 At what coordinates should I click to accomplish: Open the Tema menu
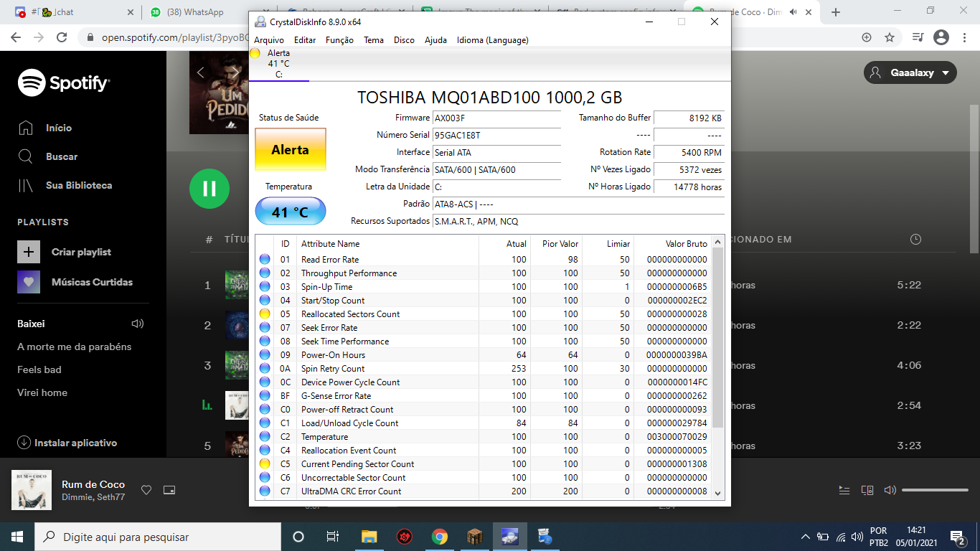click(x=374, y=40)
